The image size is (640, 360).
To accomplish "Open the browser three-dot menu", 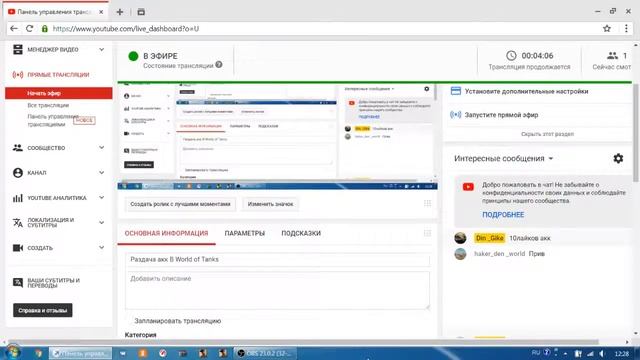I will tap(626, 29).
